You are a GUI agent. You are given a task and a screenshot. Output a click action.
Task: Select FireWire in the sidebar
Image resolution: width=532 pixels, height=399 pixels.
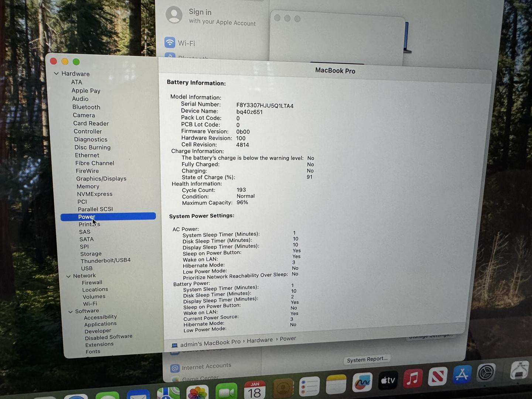[87, 171]
